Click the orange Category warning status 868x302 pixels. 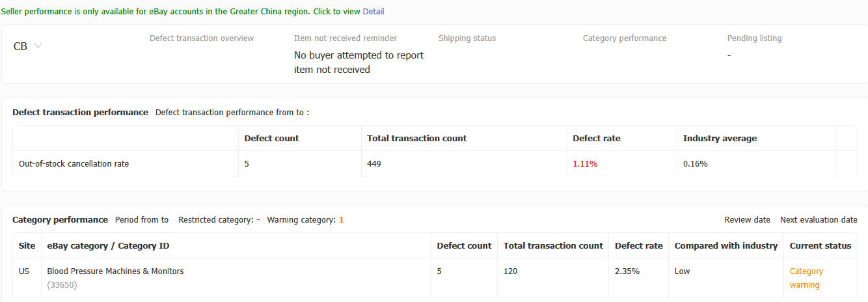(x=806, y=278)
